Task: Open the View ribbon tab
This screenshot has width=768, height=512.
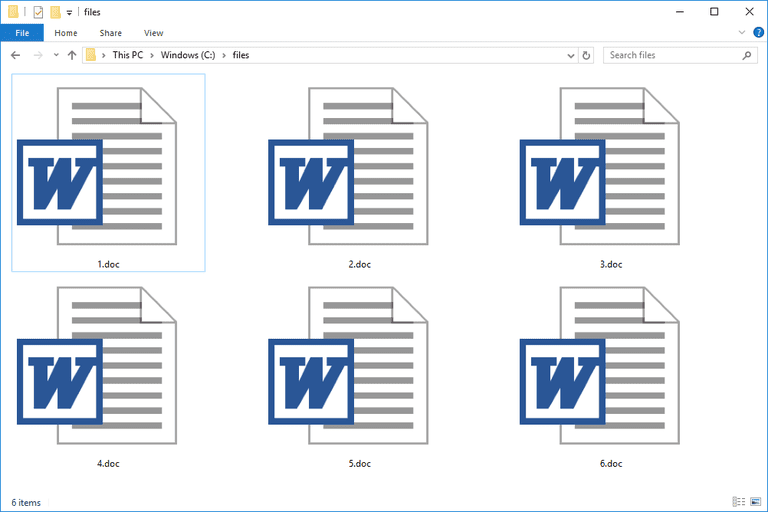Action: [x=153, y=33]
